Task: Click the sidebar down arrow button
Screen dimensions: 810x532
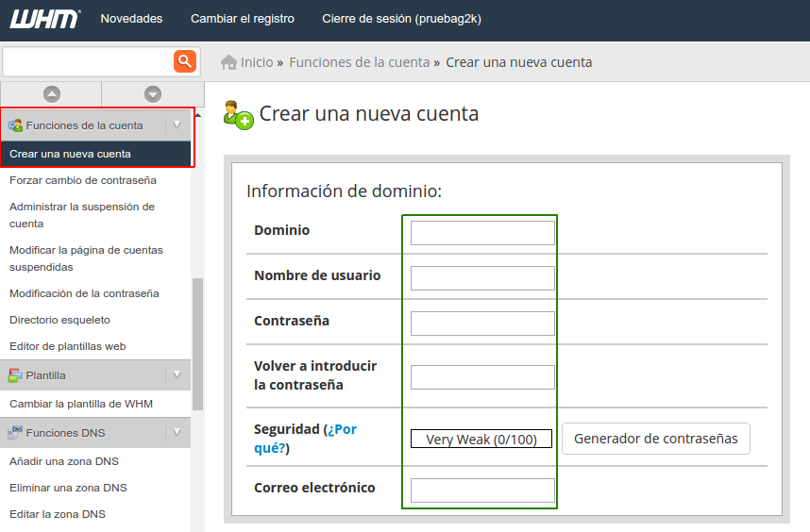Action: (x=153, y=94)
